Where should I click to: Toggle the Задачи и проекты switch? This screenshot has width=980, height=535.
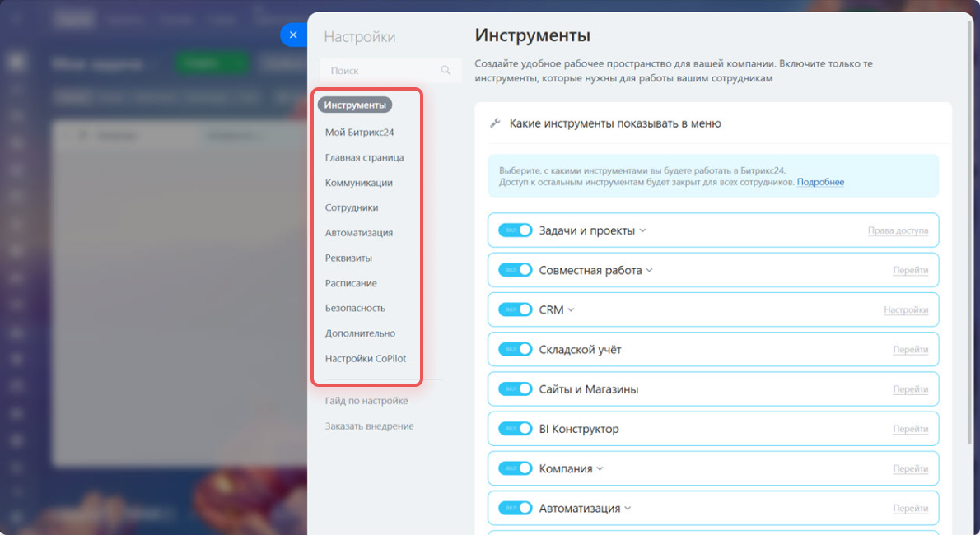tap(515, 230)
